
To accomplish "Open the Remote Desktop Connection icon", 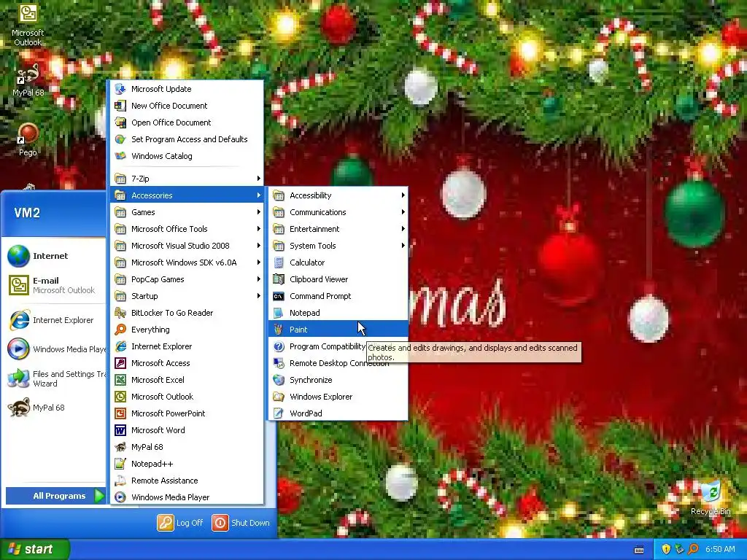I will point(279,363).
